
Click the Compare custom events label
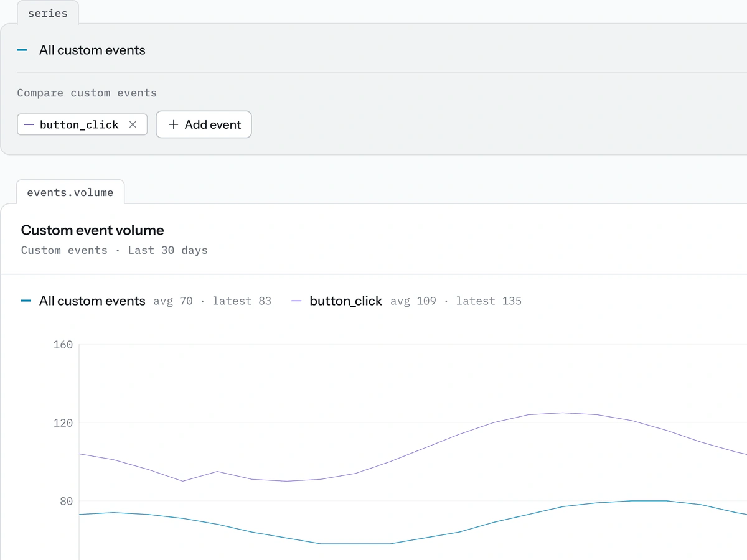click(87, 93)
